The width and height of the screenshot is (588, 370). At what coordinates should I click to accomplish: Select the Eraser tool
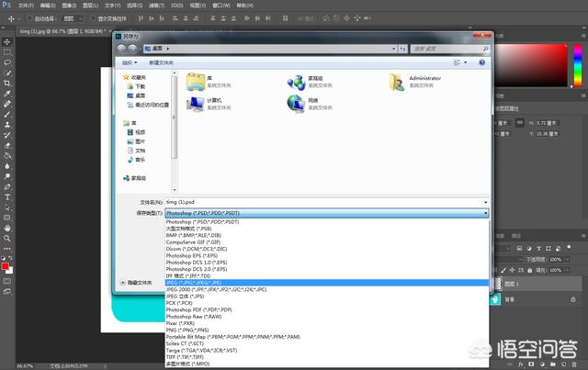pyautogui.click(x=7, y=145)
